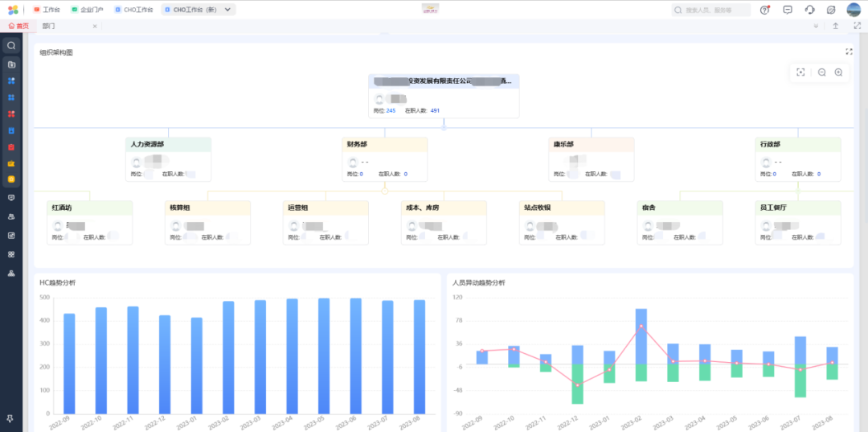Click the 245 position count link
This screenshot has width=868, height=432.
point(391,110)
